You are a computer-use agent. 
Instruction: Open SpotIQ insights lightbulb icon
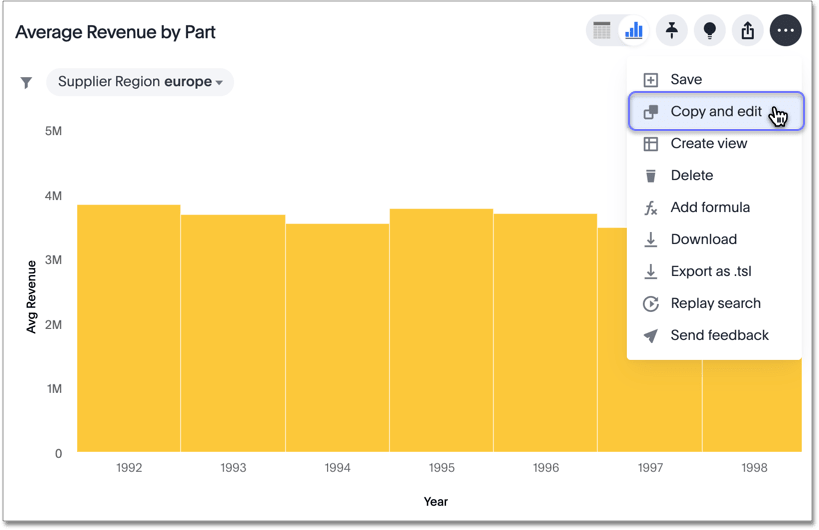(710, 31)
